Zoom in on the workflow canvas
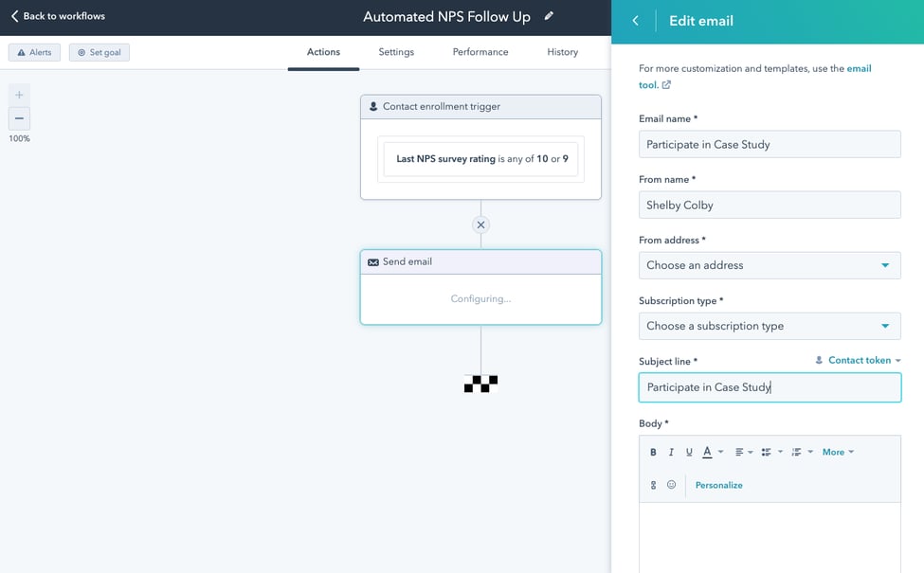924x573 pixels. [19, 95]
